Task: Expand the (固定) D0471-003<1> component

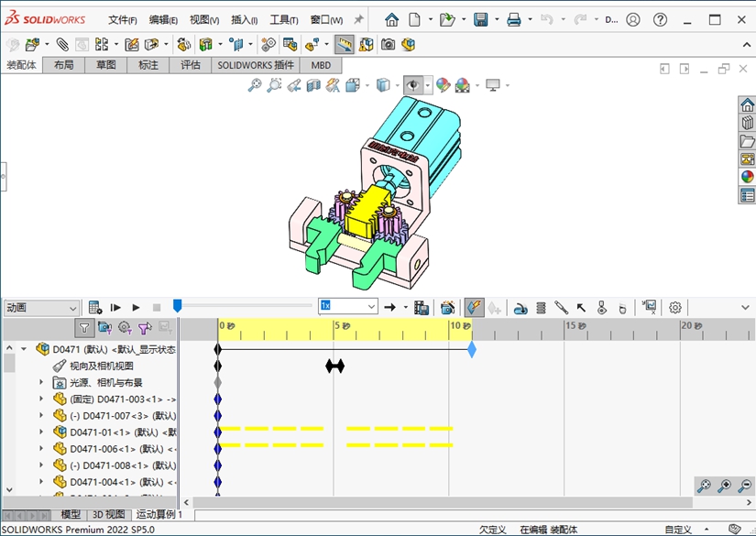Action: 41,399
